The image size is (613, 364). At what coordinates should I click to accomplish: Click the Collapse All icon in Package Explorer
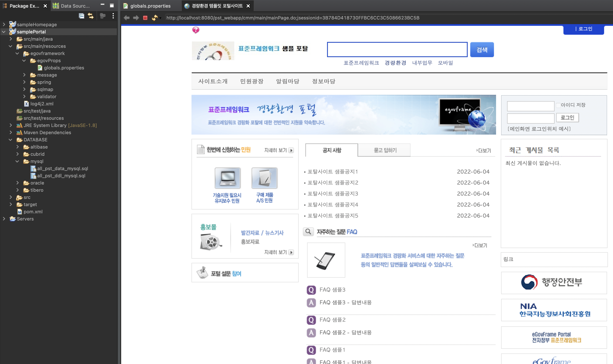[x=82, y=16]
